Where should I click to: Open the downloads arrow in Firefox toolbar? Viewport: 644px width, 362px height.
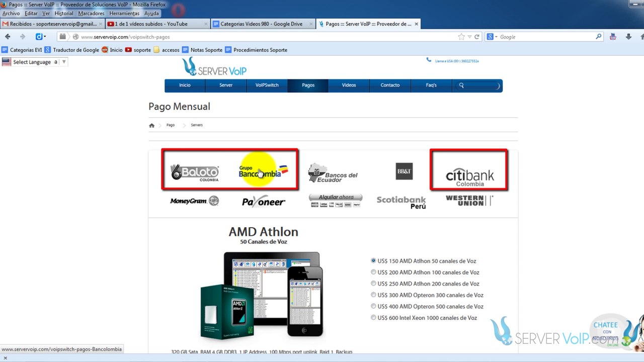[628, 37]
